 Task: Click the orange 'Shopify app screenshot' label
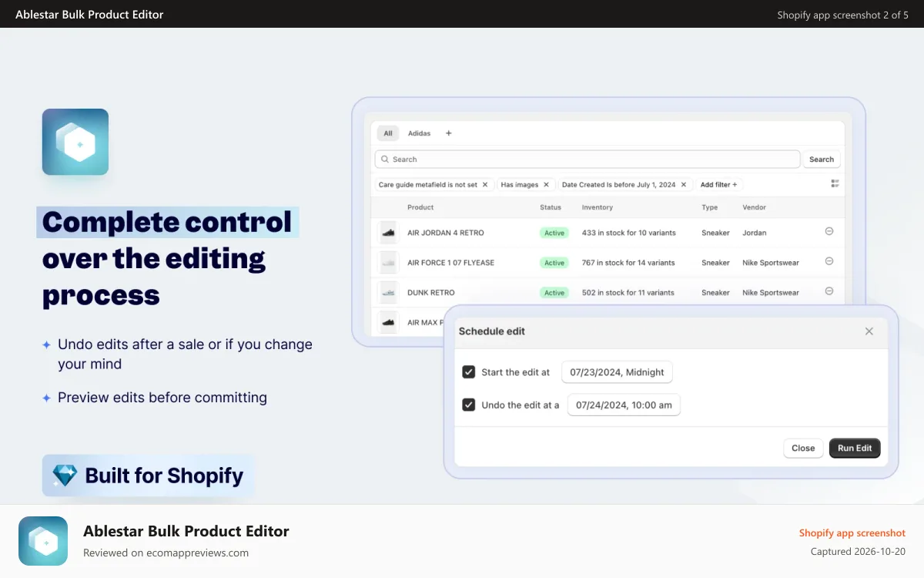(852, 533)
